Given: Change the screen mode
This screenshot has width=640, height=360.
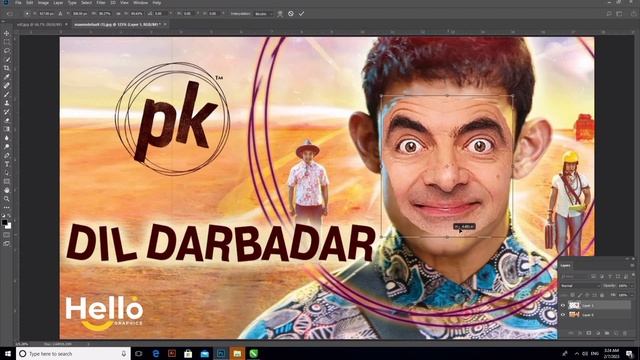Looking at the screenshot, I should (7, 244).
